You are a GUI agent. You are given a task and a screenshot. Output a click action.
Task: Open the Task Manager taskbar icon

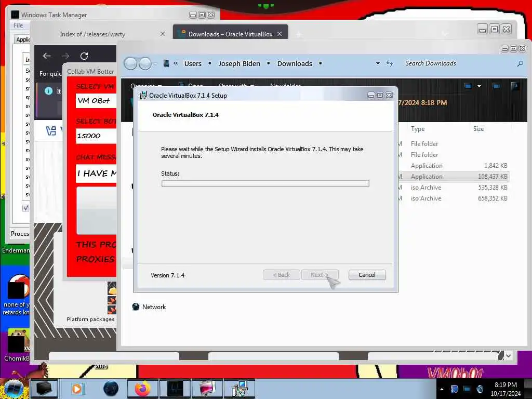[175, 389]
